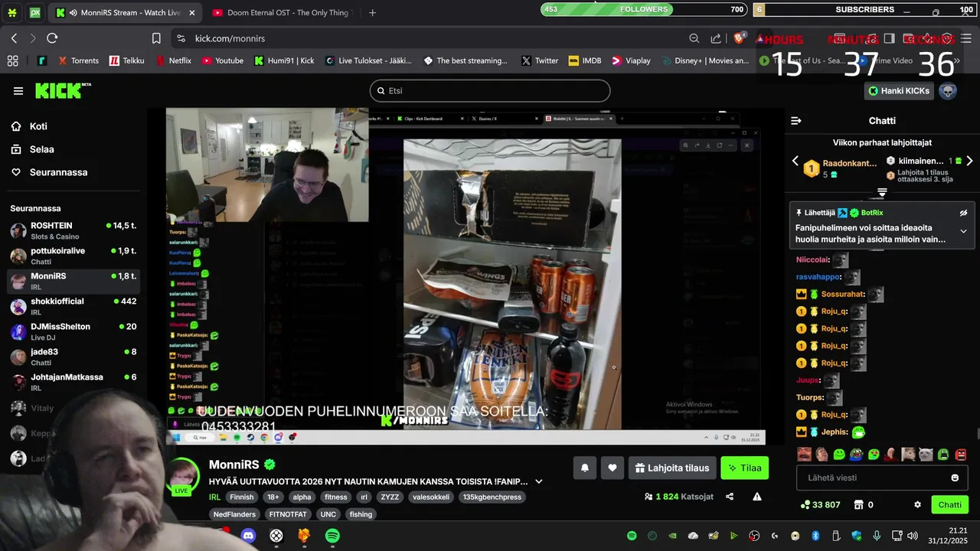Collapse the chat panel with arrow icon
This screenshot has width=980, height=551.
pos(796,121)
